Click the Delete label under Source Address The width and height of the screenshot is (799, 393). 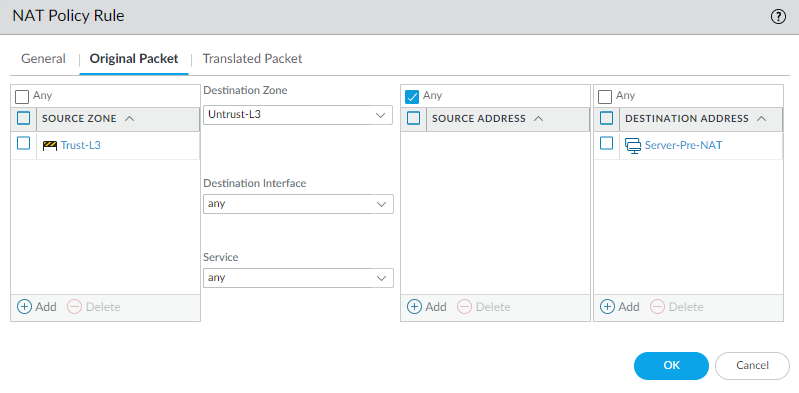click(x=493, y=307)
